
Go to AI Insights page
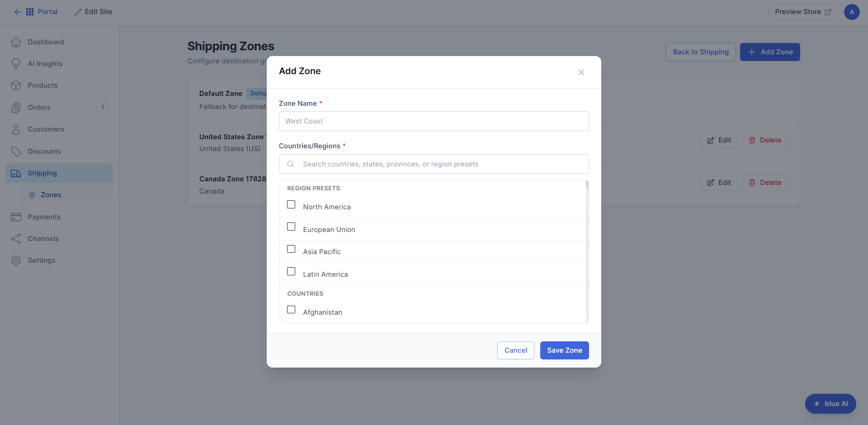pos(59,64)
